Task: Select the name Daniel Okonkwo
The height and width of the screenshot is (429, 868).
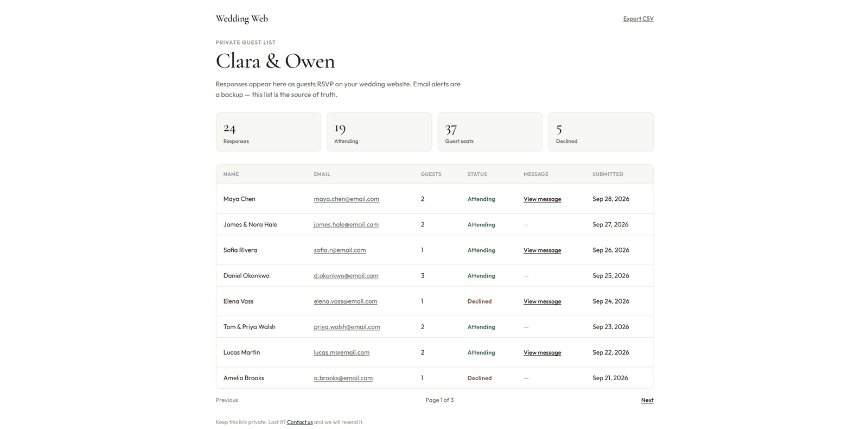Action: [x=246, y=275]
